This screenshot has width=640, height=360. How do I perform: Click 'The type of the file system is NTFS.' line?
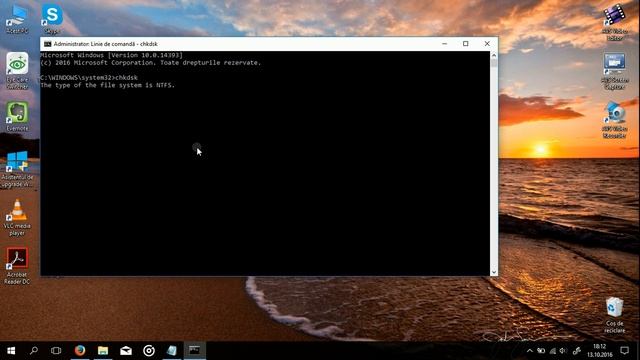coord(108,85)
